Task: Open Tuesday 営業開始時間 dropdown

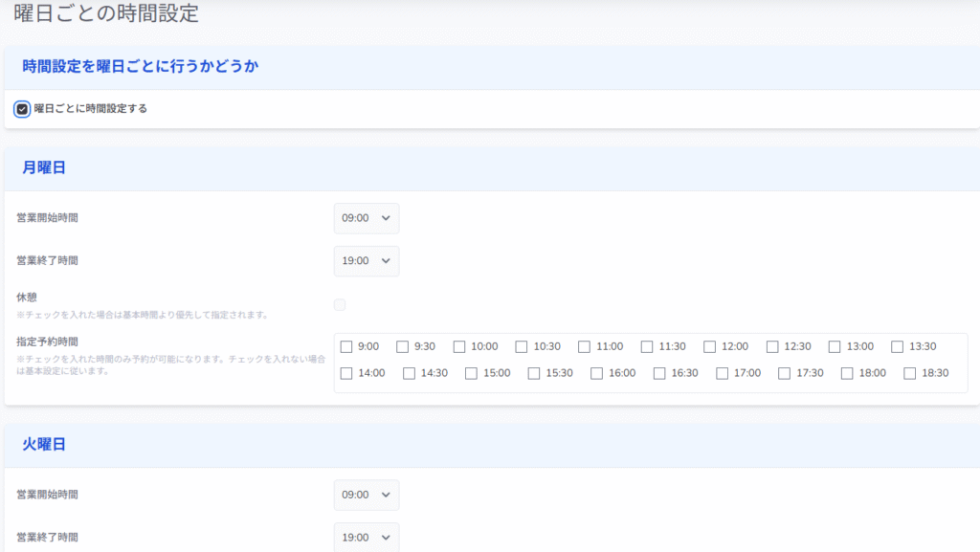Action: [367, 496]
